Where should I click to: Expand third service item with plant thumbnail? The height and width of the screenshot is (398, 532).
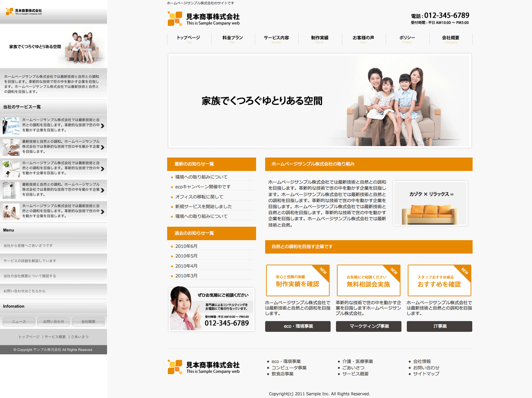pos(54,168)
